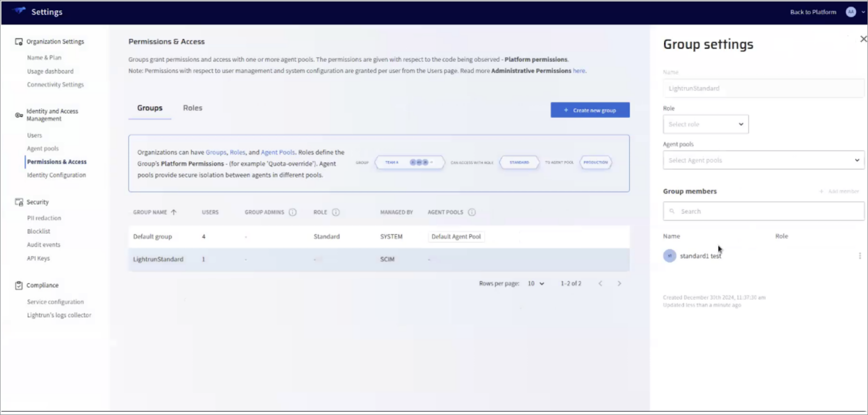Go to next page of groups
The height and width of the screenshot is (415, 868).
pos(619,284)
